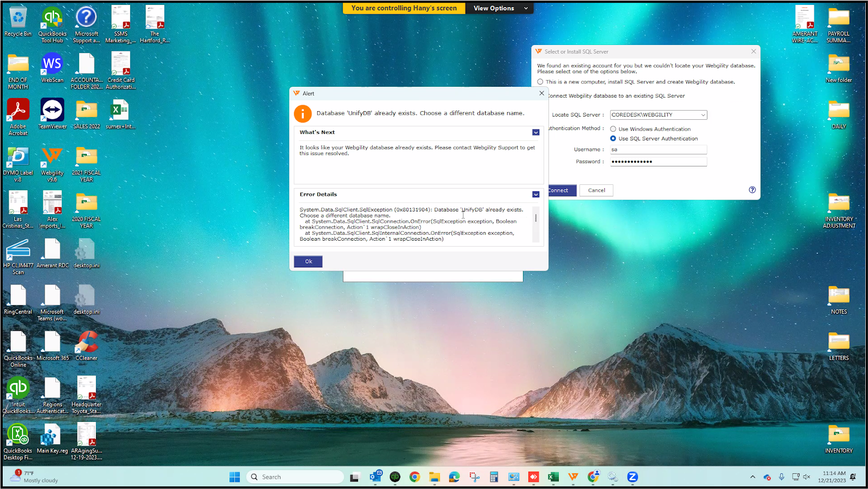The width and height of the screenshot is (868, 489).
Task: Choose the new computer install SQL Server option
Action: (x=540, y=82)
